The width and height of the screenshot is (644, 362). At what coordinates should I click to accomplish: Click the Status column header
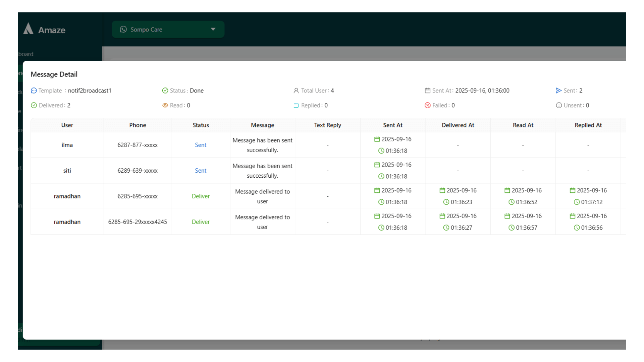click(x=201, y=125)
